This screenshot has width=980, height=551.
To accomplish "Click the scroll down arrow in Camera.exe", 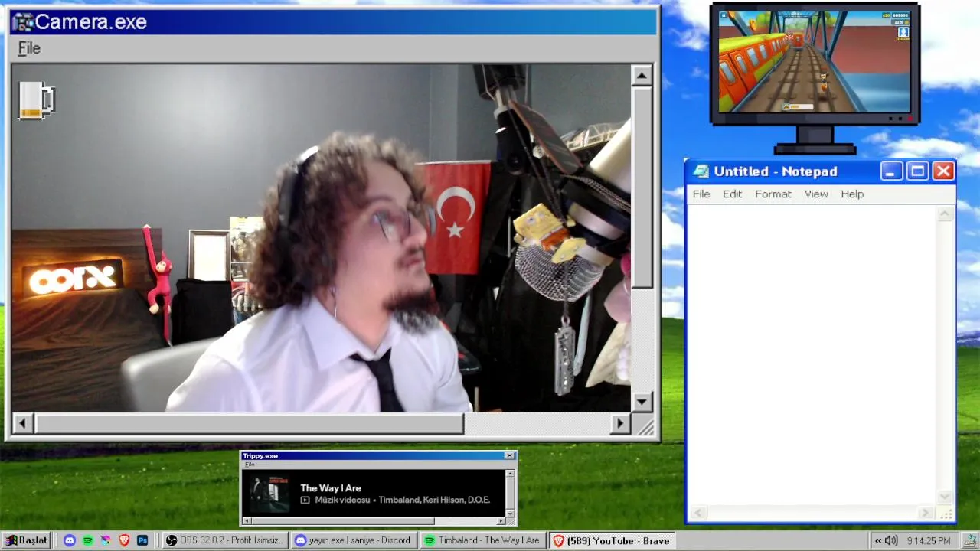I will tap(642, 402).
